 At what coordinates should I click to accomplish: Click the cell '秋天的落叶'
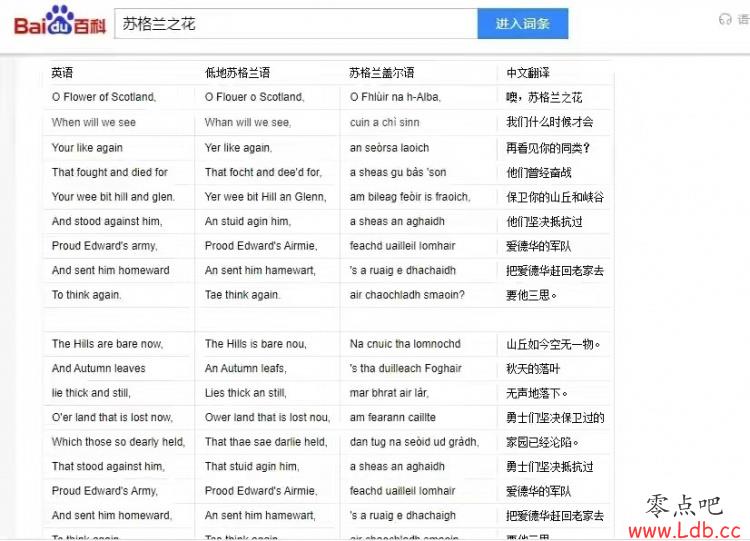click(533, 369)
